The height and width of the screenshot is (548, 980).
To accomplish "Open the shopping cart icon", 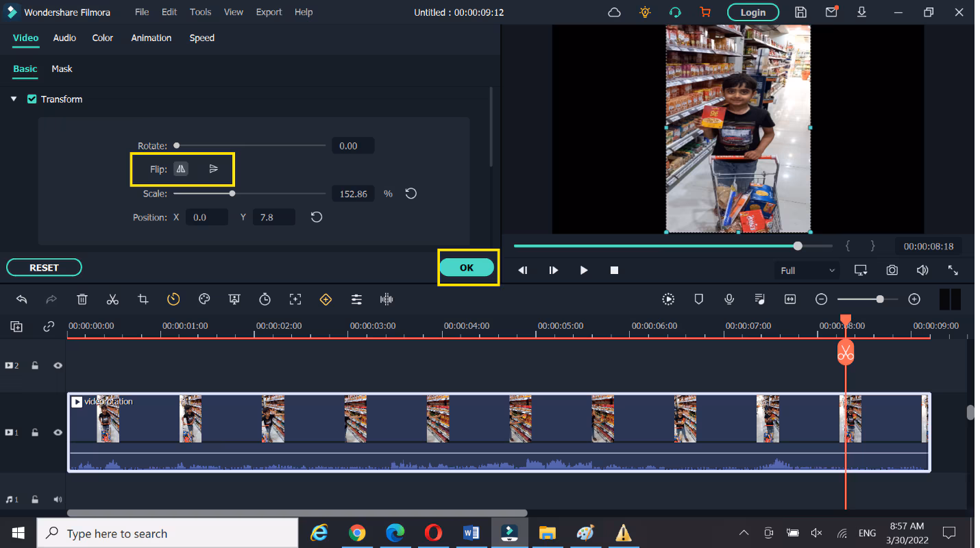I will point(705,12).
